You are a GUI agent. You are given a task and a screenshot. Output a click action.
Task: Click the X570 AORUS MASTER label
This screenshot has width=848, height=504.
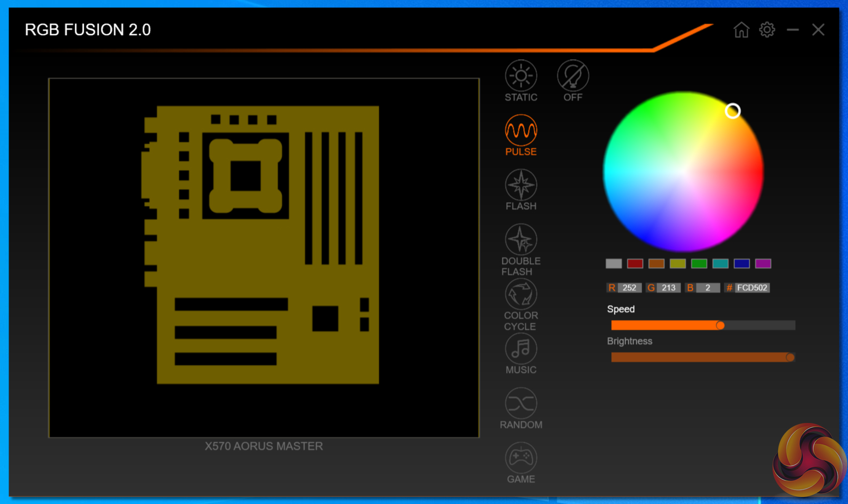pos(264,446)
